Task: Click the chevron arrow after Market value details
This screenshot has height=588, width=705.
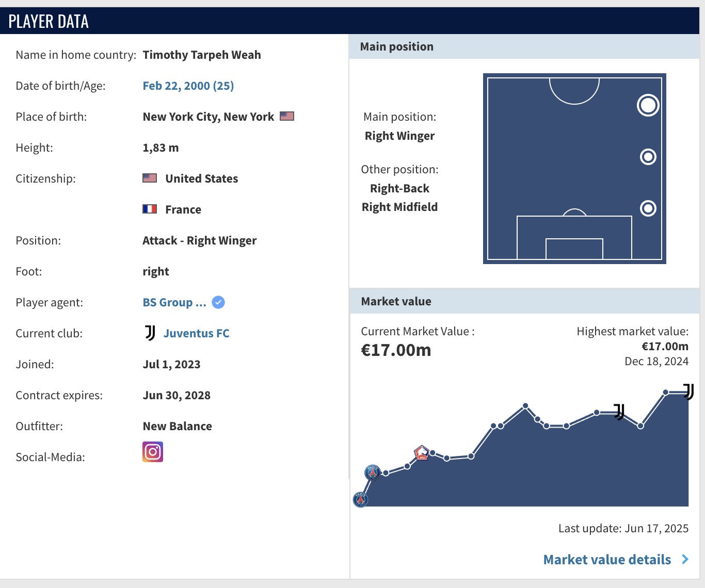Action: coord(685,559)
